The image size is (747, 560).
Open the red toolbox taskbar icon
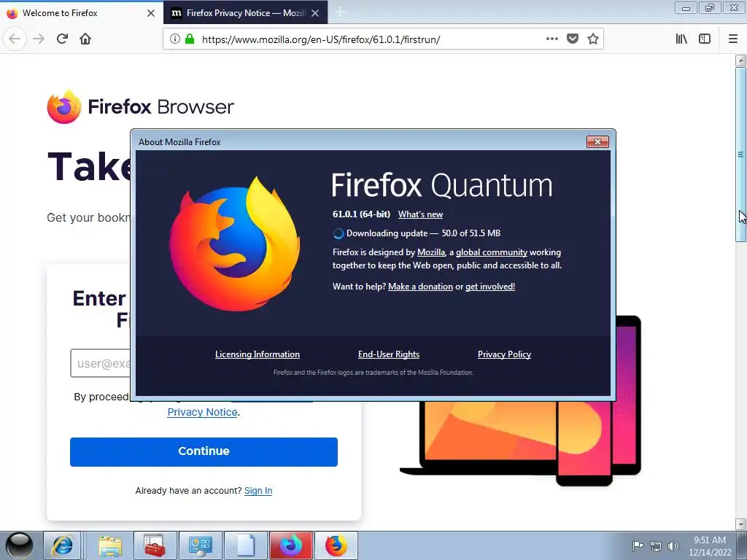click(x=155, y=545)
